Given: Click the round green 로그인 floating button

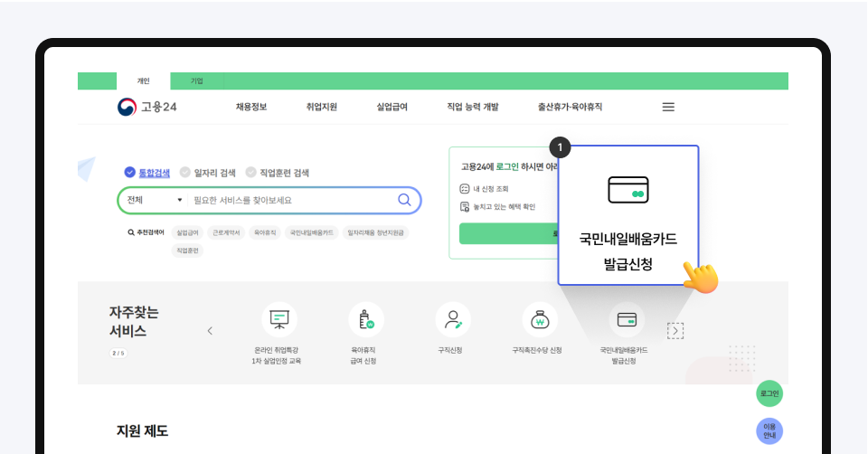Looking at the screenshot, I should 769,393.
